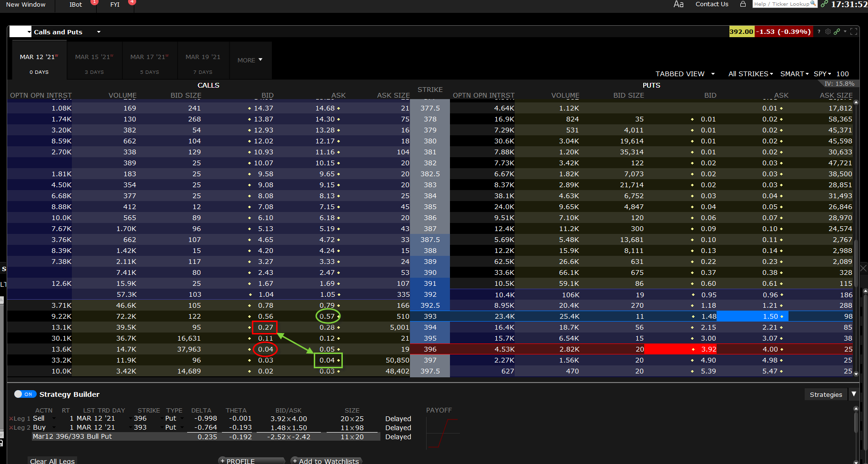Viewport: 868px width, 464px height.
Task: Open the SPY trading class dropdown
Action: [822, 74]
